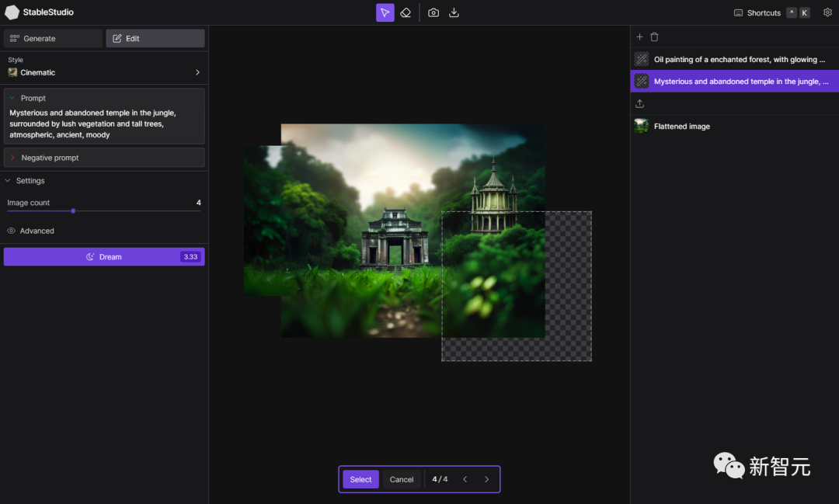Click Select to confirm the generated image
839x504 pixels.
click(360, 479)
